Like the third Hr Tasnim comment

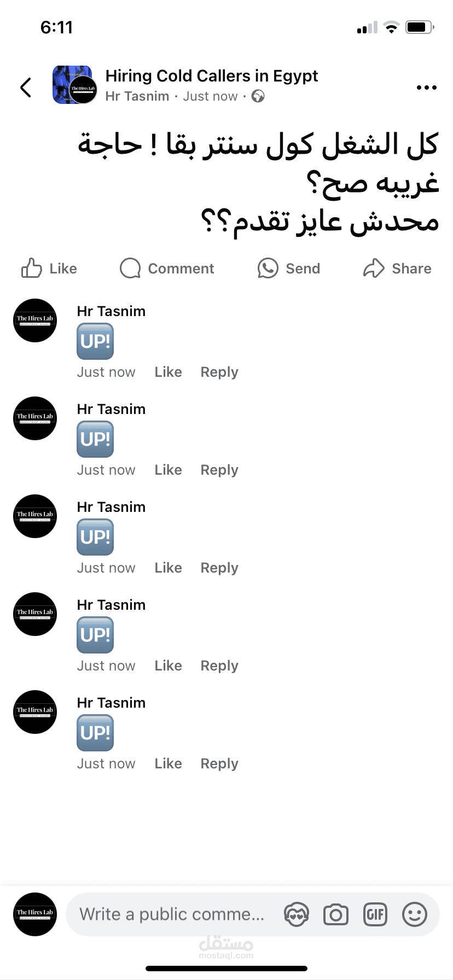(x=168, y=568)
